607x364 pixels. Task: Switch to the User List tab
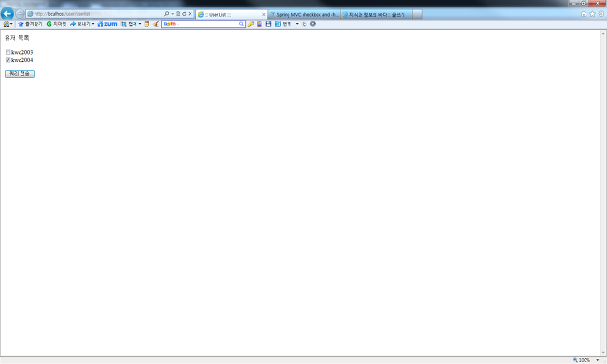[232, 14]
